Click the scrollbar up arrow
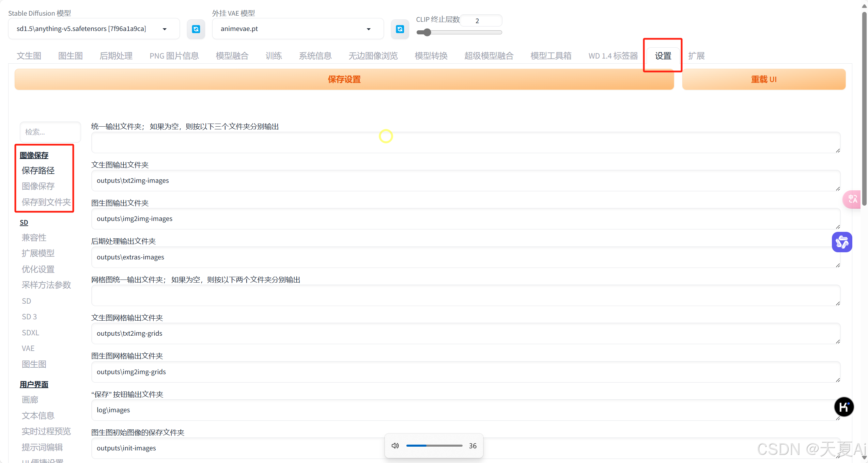 click(864, 6)
